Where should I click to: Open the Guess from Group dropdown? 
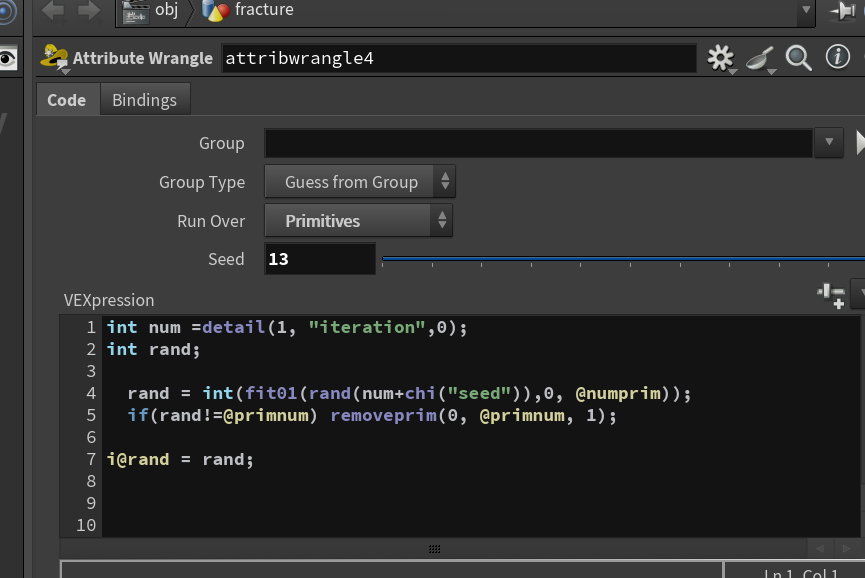pyautogui.click(x=360, y=181)
